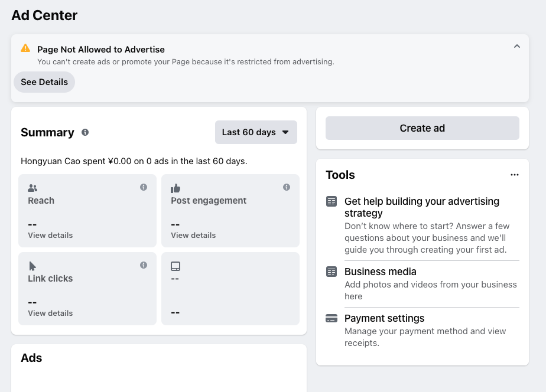Click the Post engagement thumbs-up icon
This screenshot has width=546, height=392.
[x=175, y=187]
